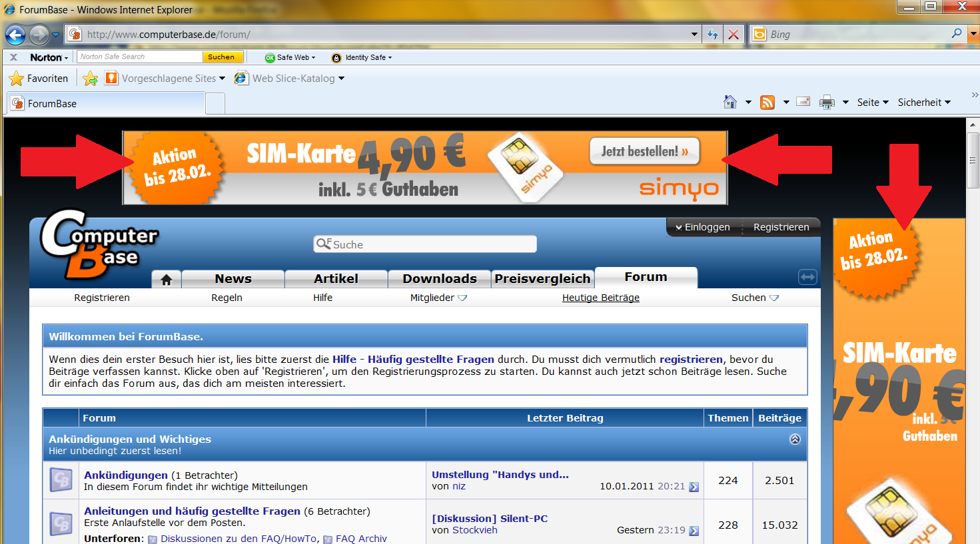This screenshot has width=980, height=544.
Task: Stop page loading with the red X
Action: (x=734, y=35)
